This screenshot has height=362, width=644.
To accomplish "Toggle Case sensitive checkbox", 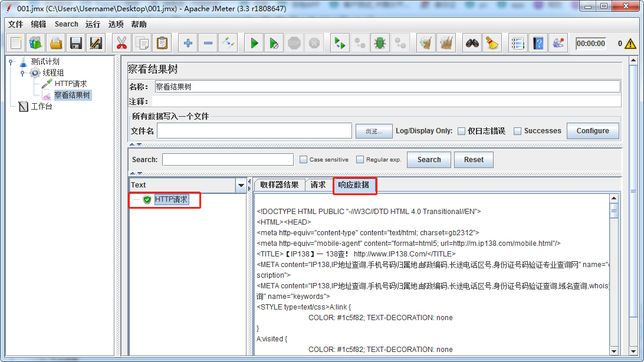I will 304,160.
